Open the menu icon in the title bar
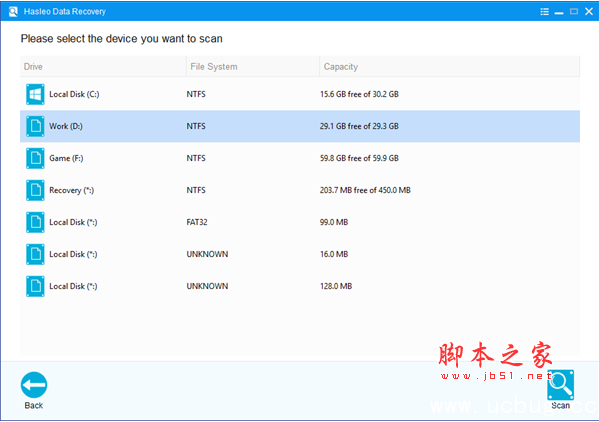The height and width of the screenshot is (422, 599). (x=544, y=12)
